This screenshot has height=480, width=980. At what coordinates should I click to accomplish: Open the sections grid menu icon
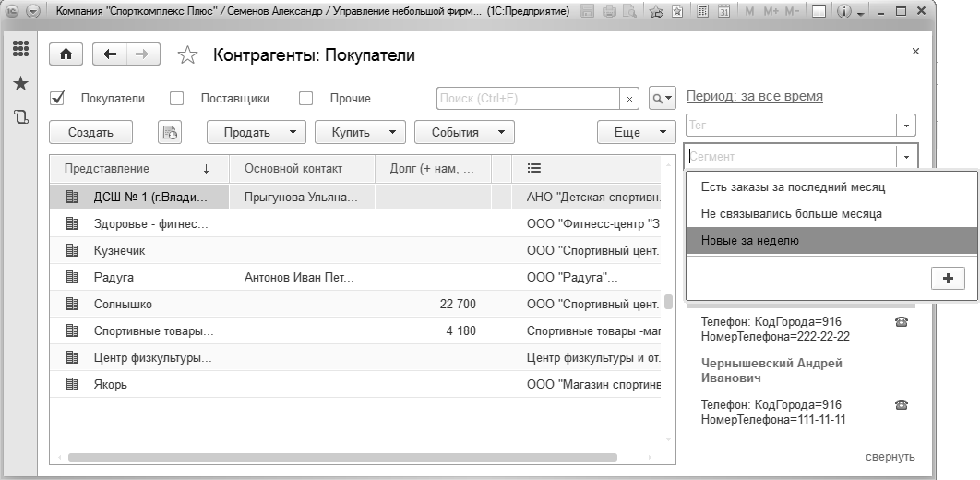(21, 49)
